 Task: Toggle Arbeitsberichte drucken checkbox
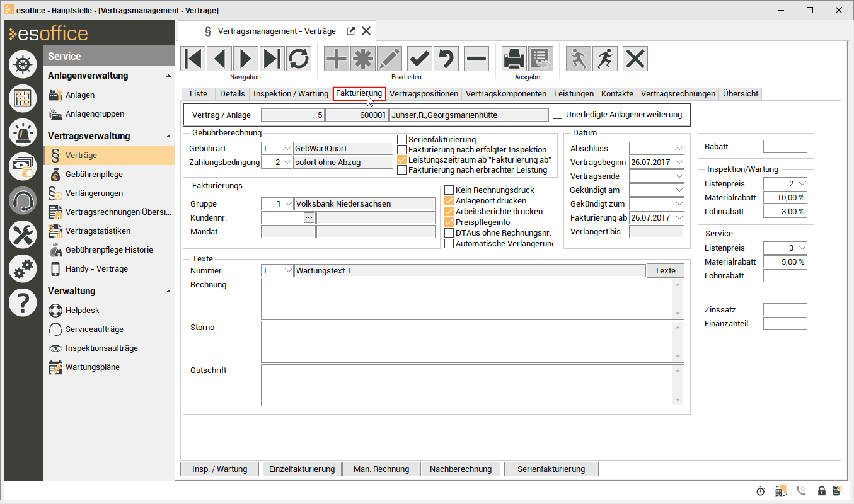point(449,211)
